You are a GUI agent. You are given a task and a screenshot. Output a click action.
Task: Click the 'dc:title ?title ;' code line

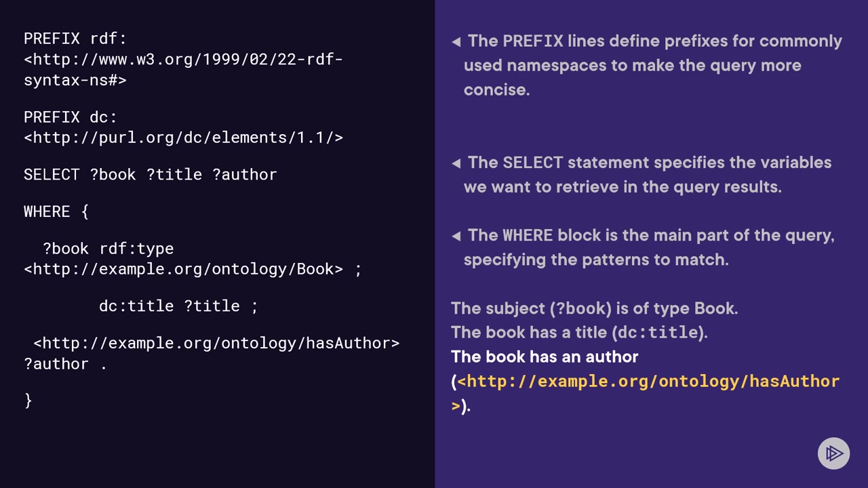(x=178, y=306)
